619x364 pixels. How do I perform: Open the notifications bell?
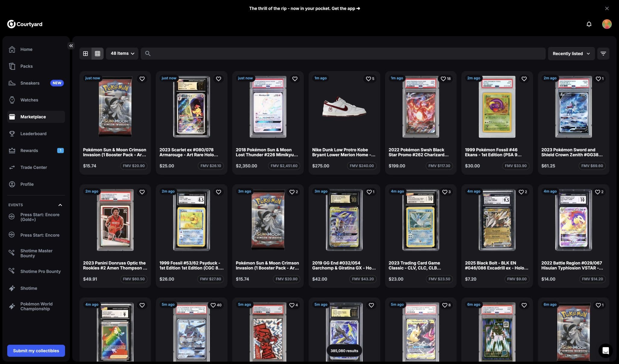589,24
